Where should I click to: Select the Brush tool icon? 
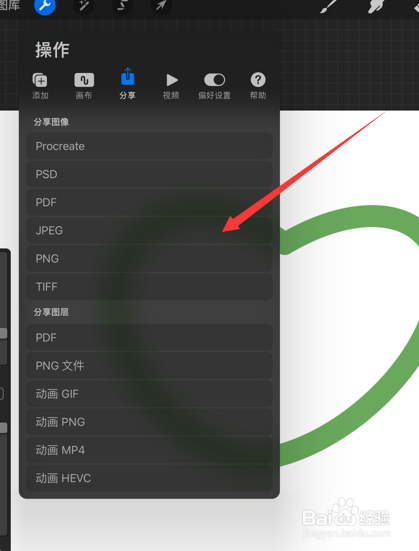point(328,6)
